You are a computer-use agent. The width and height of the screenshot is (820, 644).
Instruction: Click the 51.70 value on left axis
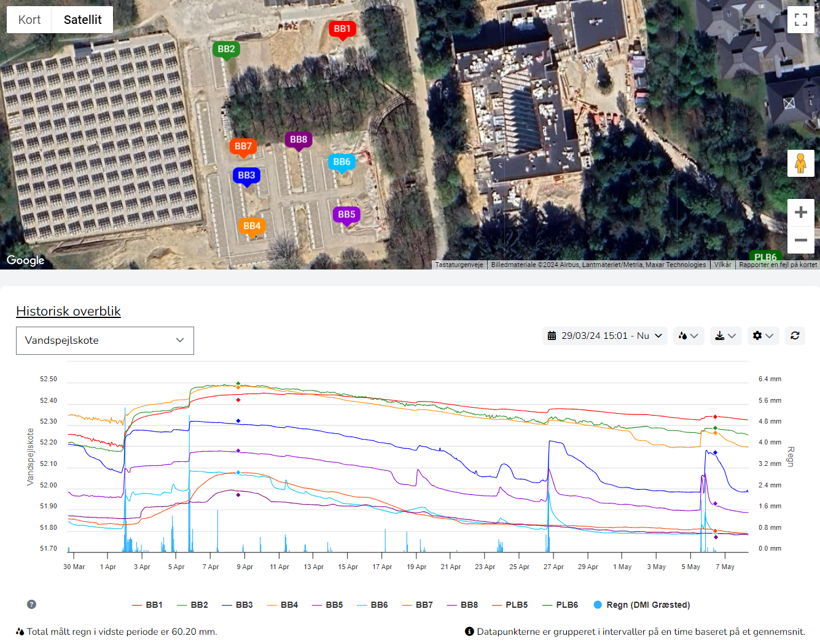pos(49,549)
